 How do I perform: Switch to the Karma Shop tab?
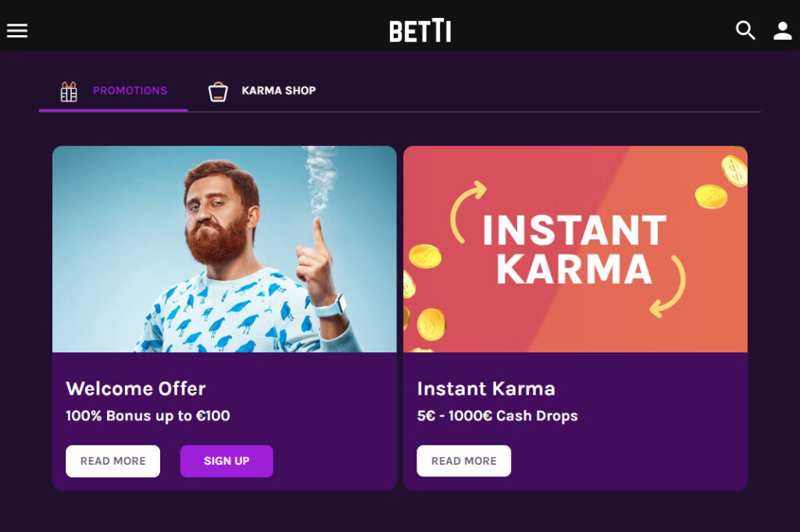click(x=279, y=91)
